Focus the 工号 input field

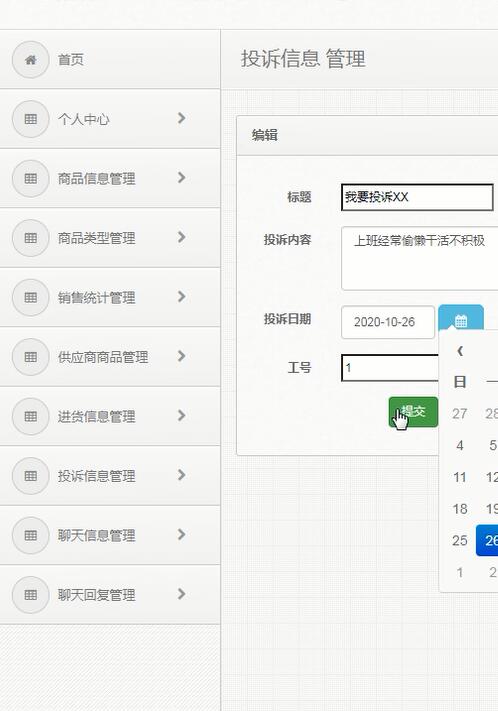(390, 368)
